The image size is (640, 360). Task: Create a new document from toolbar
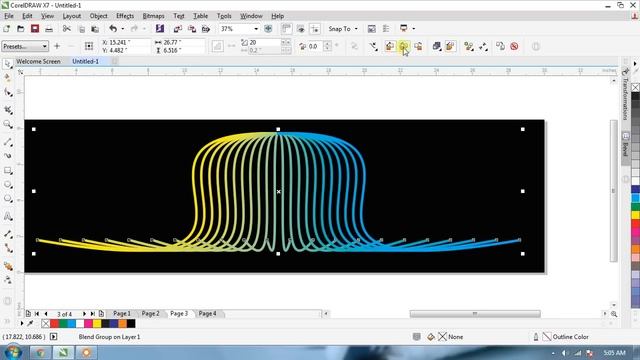(x=7, y=29)
